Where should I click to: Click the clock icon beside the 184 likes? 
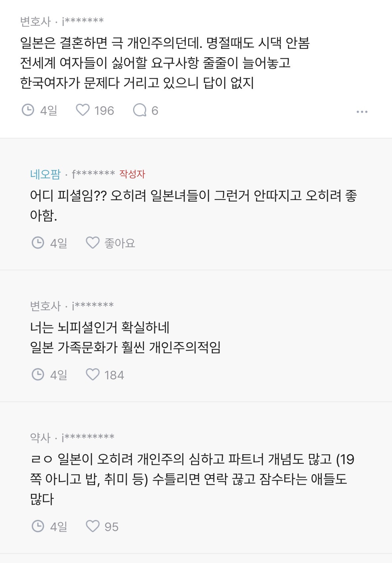[38, 375]
